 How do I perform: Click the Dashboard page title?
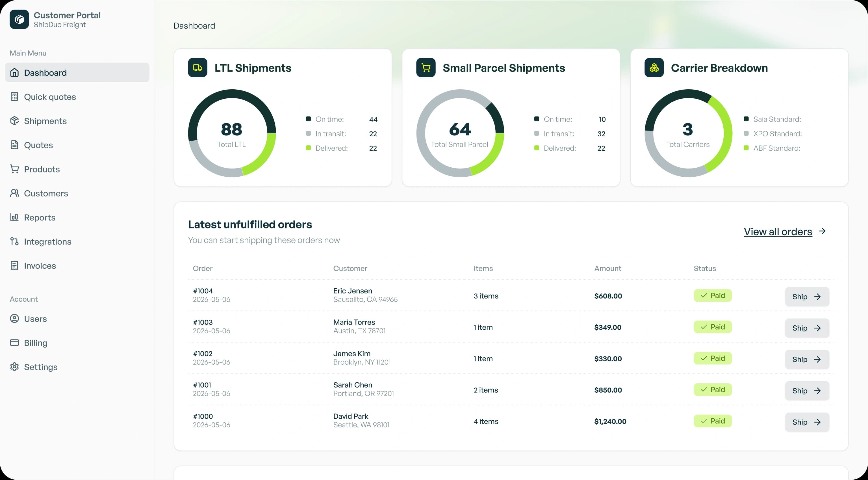pyautogui.click(x=194, y=26)
